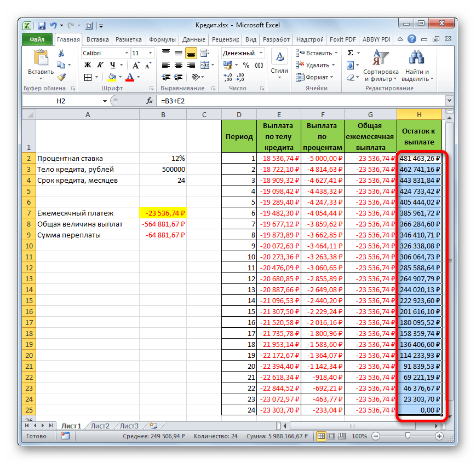Click the fill color bucket icon
The width and height of the screenshot is (476, 464).
click(112, 77)
